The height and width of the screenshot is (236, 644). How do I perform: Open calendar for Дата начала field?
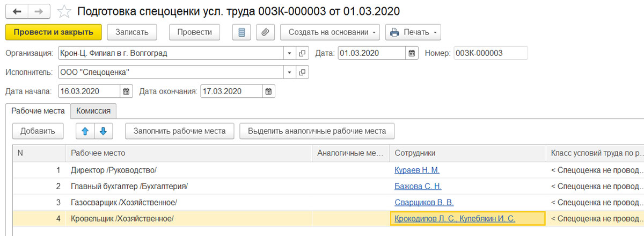coord(126,91)
